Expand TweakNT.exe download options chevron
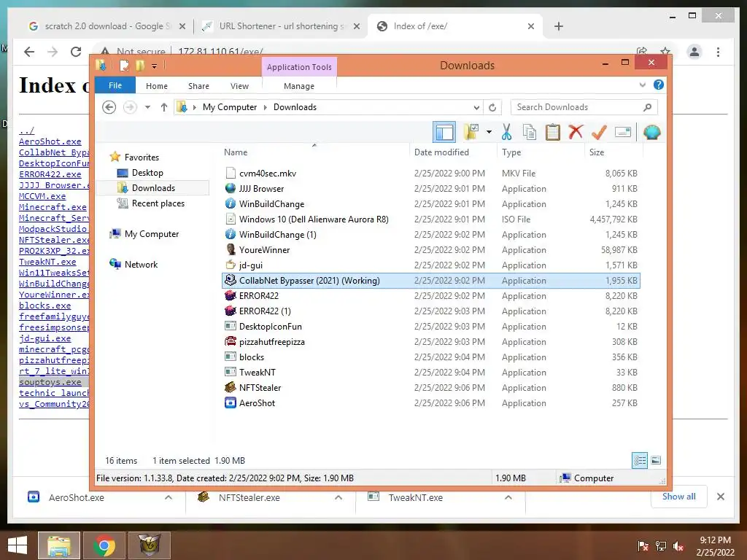 point(508,497)
